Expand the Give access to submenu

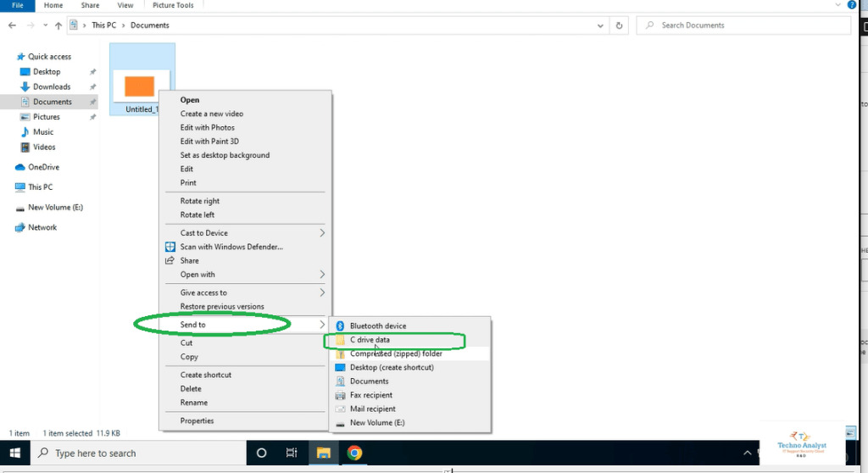point(322,292)
